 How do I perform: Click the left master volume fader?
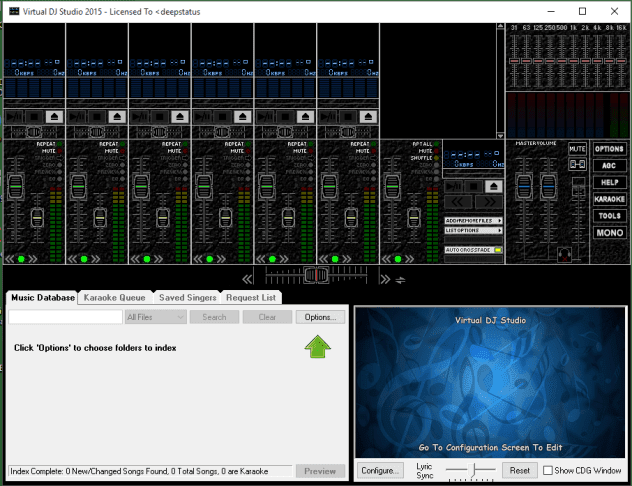click(524, 187)
